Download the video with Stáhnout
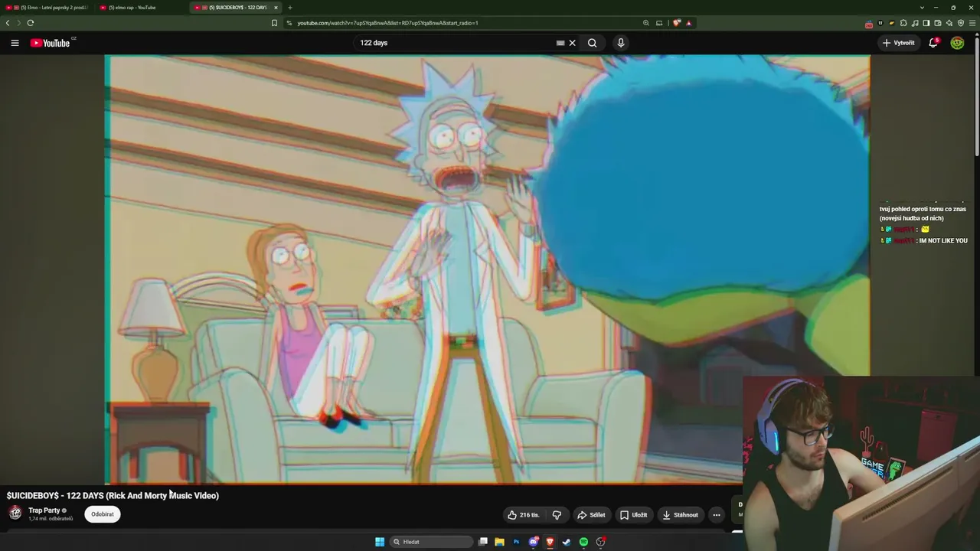 click(x=681, y=515)
